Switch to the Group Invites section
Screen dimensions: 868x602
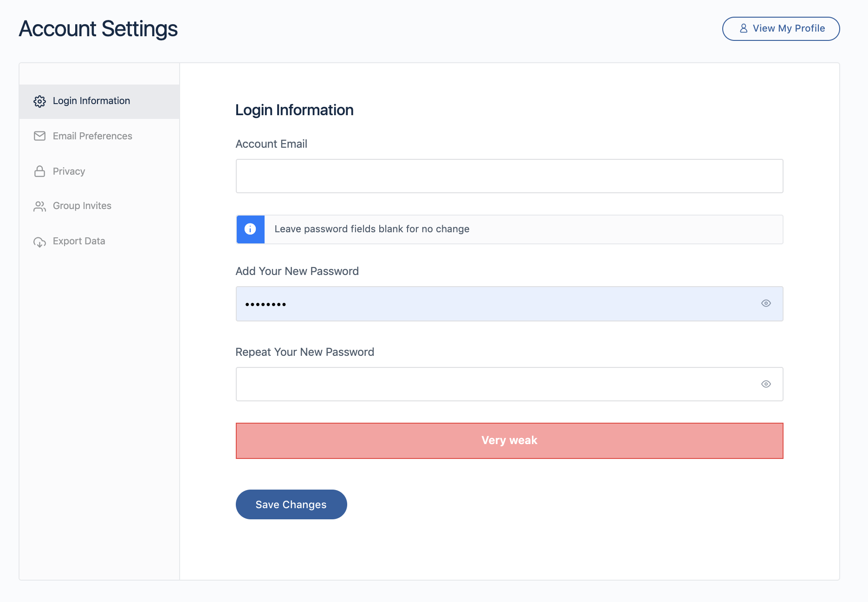click(99, 206)
